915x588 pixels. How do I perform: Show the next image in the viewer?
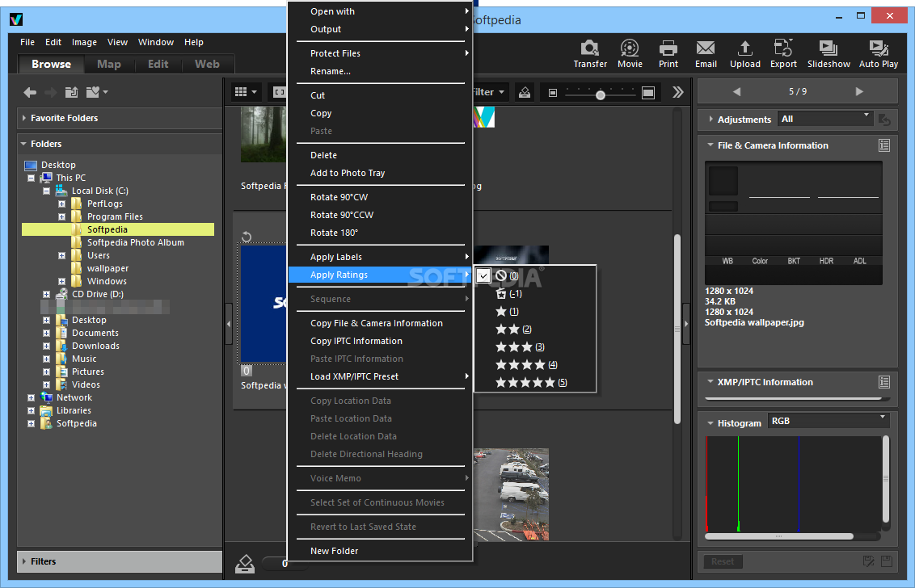[x=859, y=91]
